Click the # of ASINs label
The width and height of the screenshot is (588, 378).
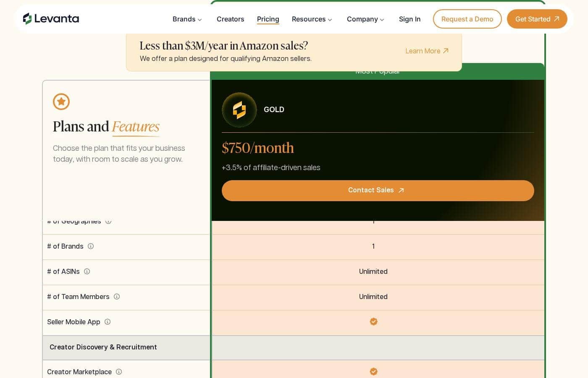coord(63,271)
